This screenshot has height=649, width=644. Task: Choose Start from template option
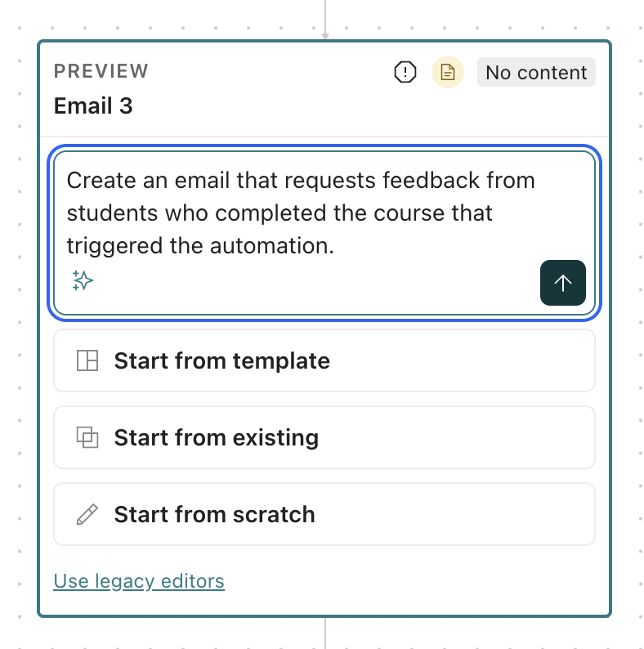pyautogui.click(x=324, y=360)
